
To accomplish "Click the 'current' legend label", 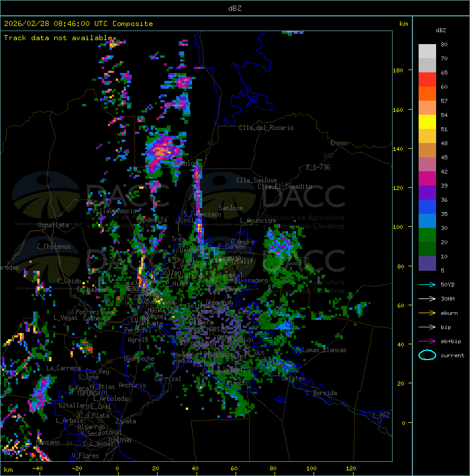I will pyautogui.click(x=452, y=356).
